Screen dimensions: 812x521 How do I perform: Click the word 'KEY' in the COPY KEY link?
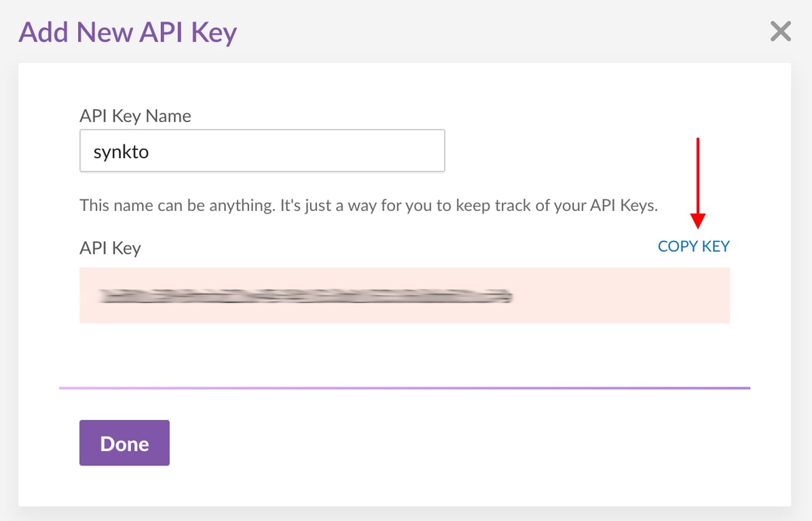pos(716,246)
